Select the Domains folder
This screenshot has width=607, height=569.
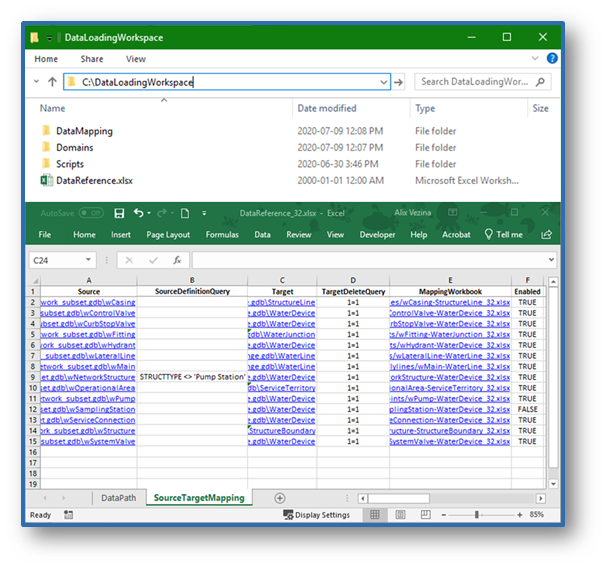pos(75,147)
